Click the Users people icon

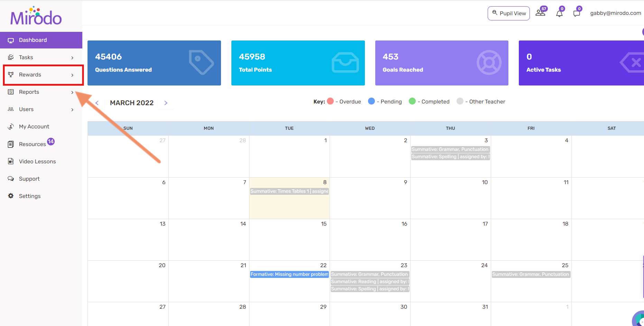[x=11, y=109]
